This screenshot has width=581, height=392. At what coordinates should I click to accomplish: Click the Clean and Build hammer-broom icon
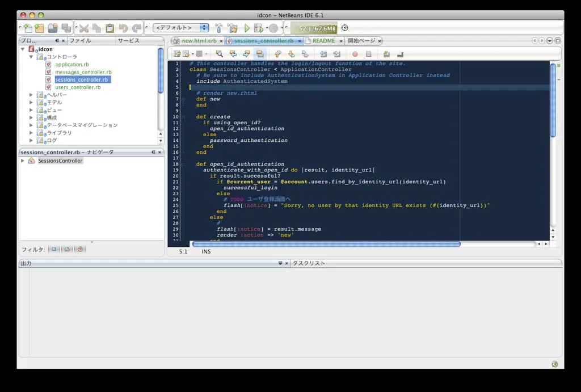[x=233, y=28]
